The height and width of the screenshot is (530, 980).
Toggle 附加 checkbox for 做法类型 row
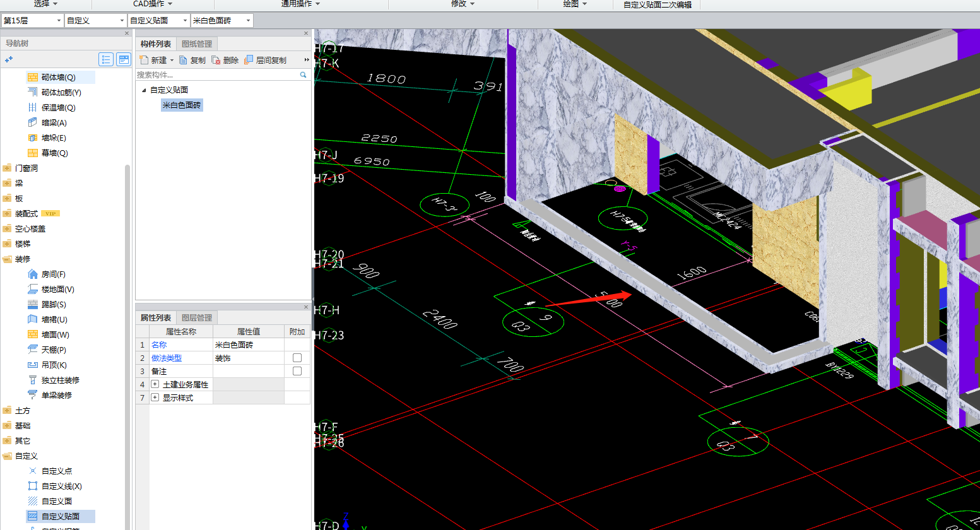(297, 358)
